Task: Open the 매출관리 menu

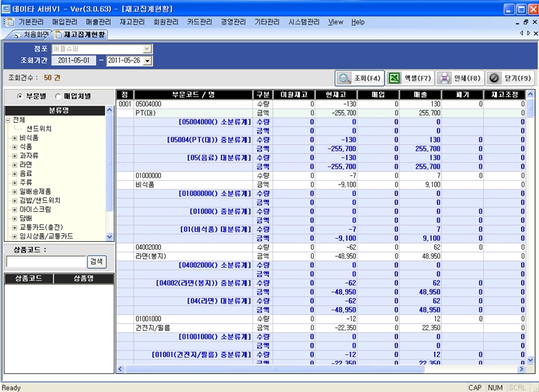Action: (99, 22)
